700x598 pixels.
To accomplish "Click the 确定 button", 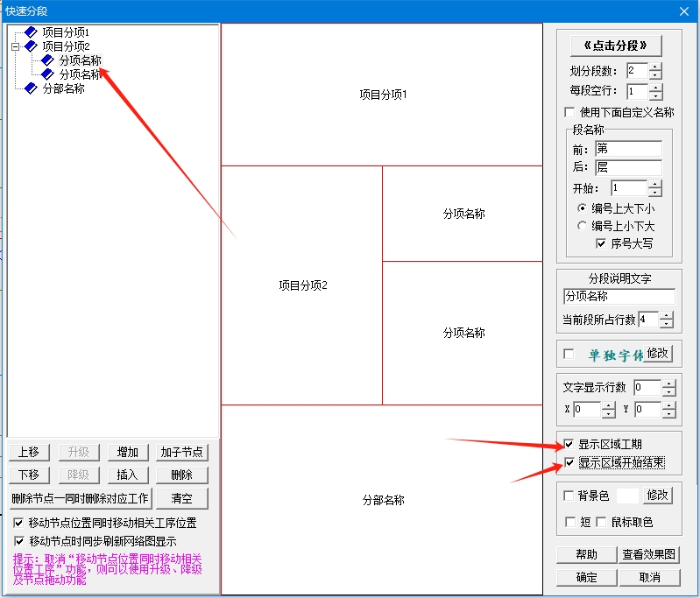I will click(587, 578).
